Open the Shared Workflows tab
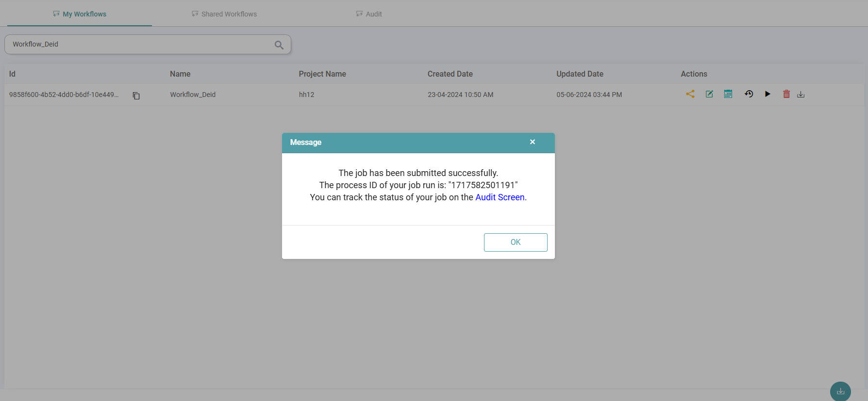 point(224,14)
